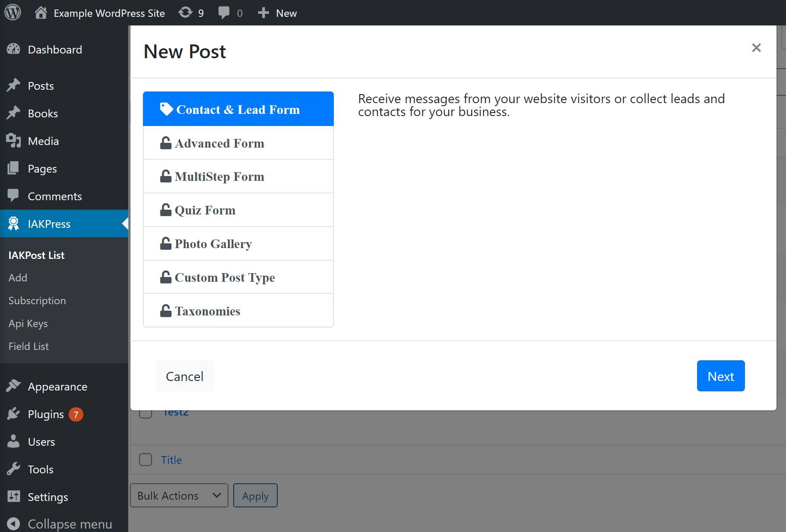
Task: Tick the checkbox next to the Title row
Action: point(146,460)
